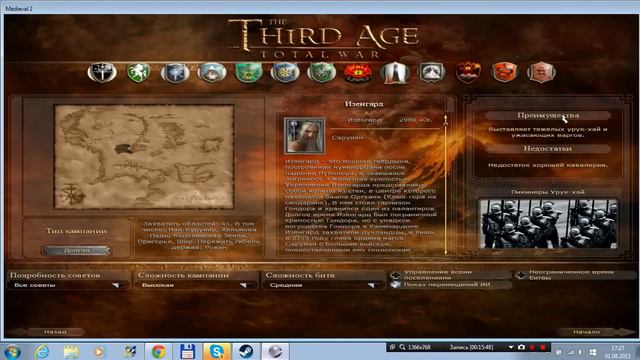Pick the green shield with yellow emblem
The image size is (640, 360).
(248, 73)
